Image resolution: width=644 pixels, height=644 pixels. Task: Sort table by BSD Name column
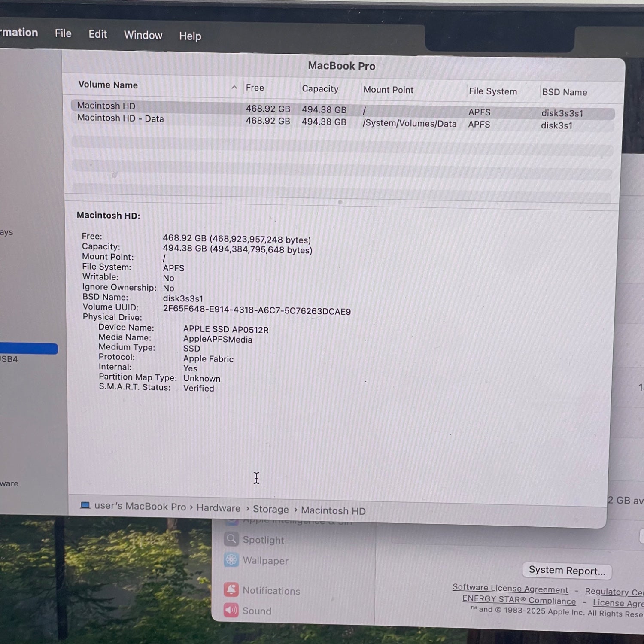point(564,92)
